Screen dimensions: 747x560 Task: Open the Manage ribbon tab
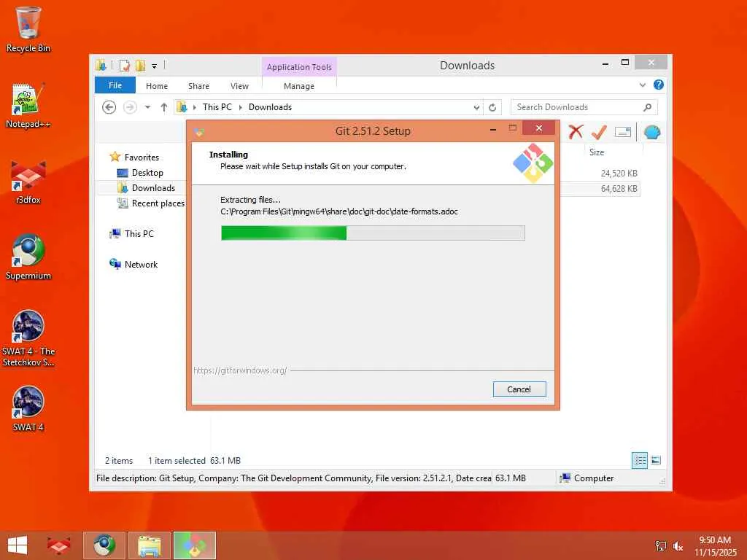click(299, 86)
